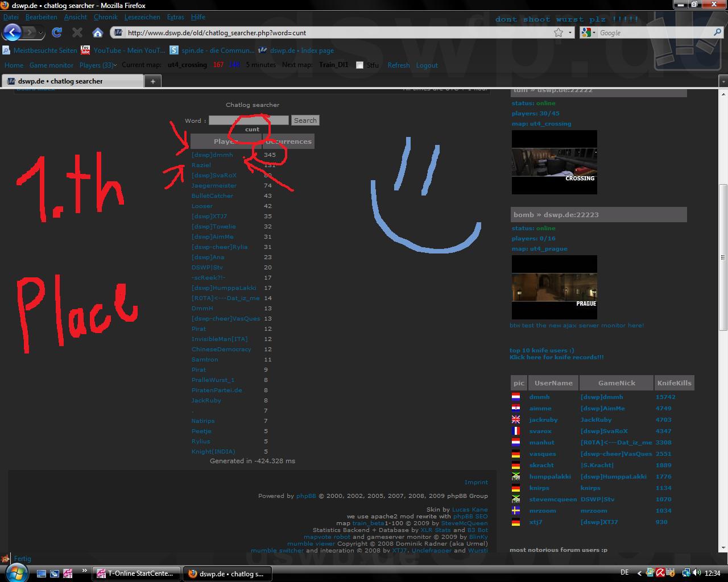Open the Chronik menu
Viewport: 728px width, 582px height.
(x=105, y=17)
